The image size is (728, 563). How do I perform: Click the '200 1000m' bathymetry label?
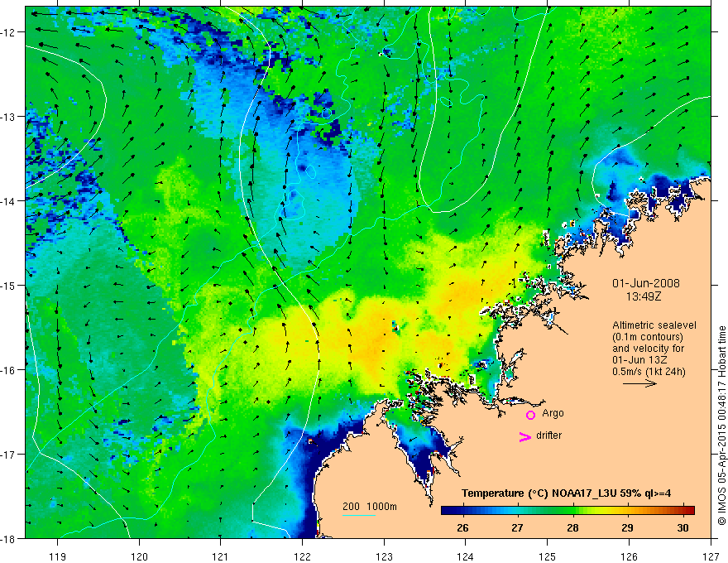coord(370,507)
